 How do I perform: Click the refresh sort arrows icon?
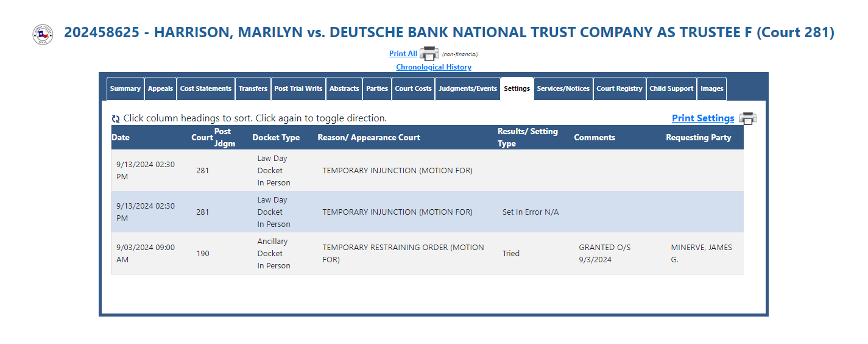116,119
